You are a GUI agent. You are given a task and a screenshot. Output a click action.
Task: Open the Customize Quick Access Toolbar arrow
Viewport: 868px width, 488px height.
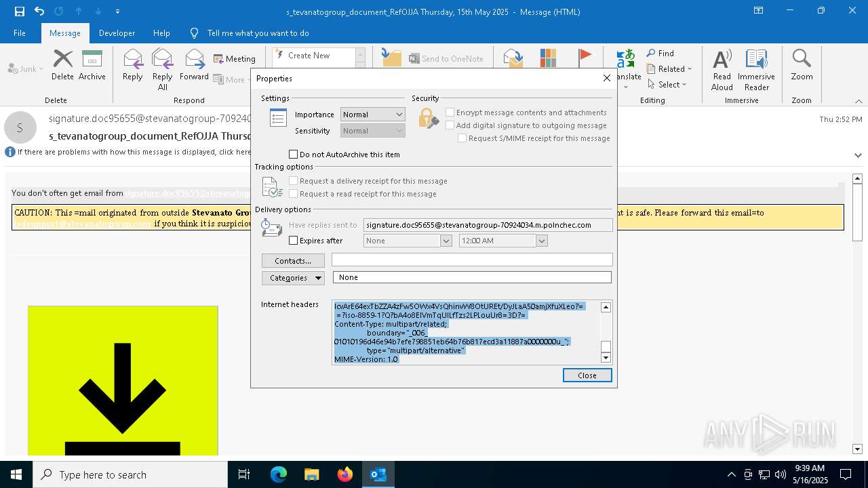click(118, 12)
